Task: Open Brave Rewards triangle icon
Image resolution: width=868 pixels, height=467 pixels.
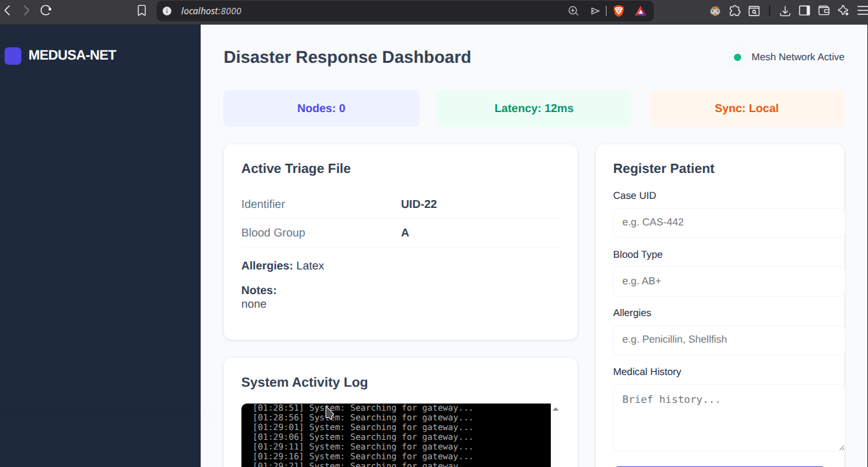Action: point(640,10)
